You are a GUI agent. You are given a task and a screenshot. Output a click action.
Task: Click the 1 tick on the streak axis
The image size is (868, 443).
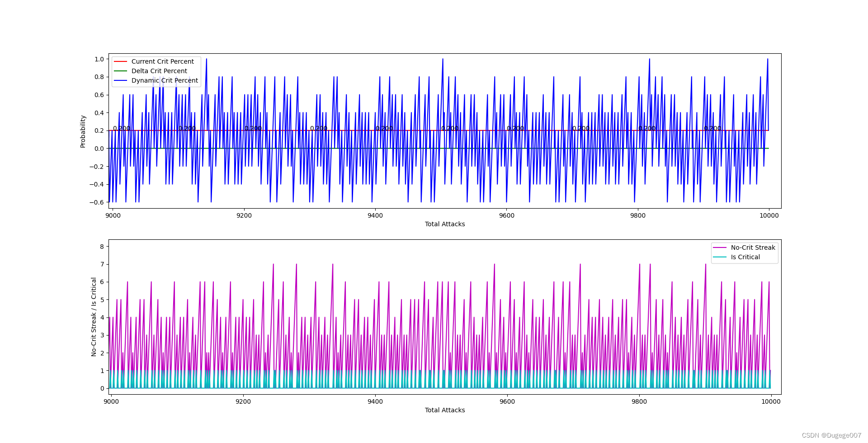[102, 371]
